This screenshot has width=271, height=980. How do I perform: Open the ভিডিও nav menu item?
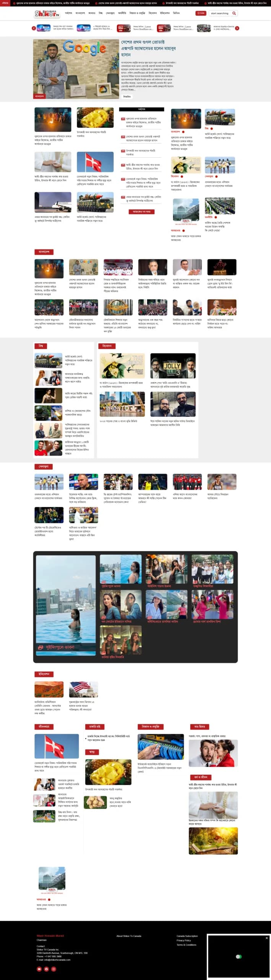pyautogui.click(x=176, y=13)
